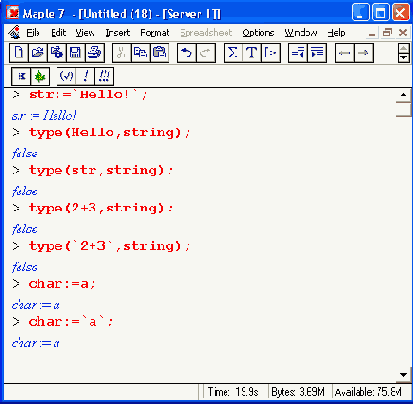
Task: Click the Maple app icon in the title bar
Action: coord(13,12)
